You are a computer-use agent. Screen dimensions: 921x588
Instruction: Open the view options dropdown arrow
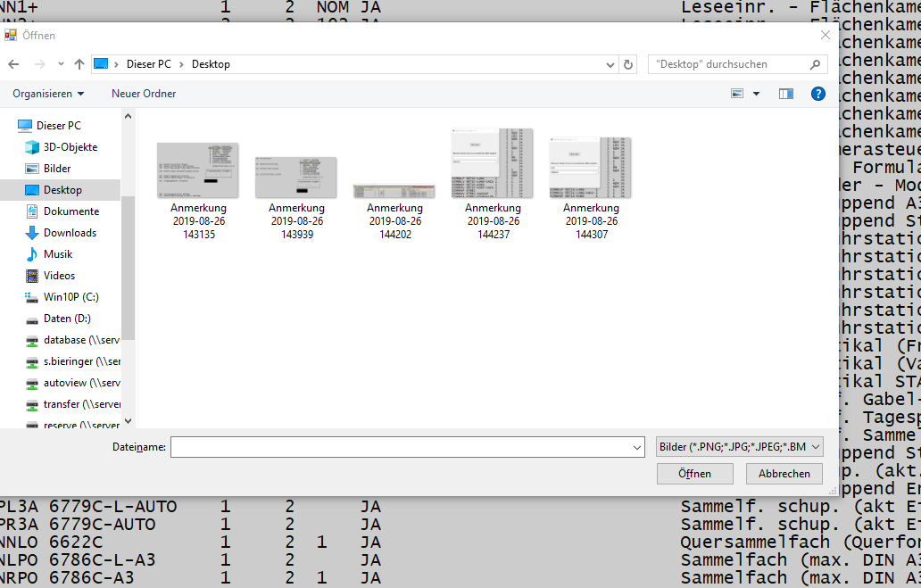[x=757, y=94]
